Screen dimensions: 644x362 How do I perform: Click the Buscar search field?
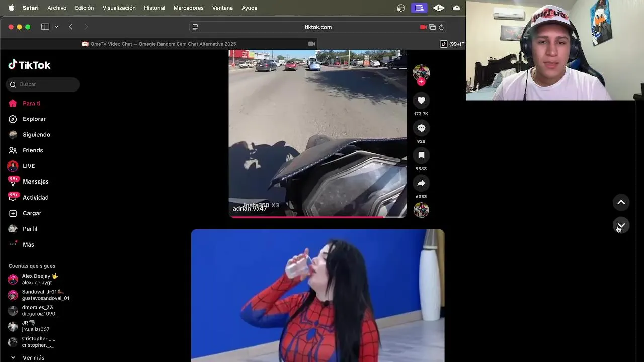(43, 84)
